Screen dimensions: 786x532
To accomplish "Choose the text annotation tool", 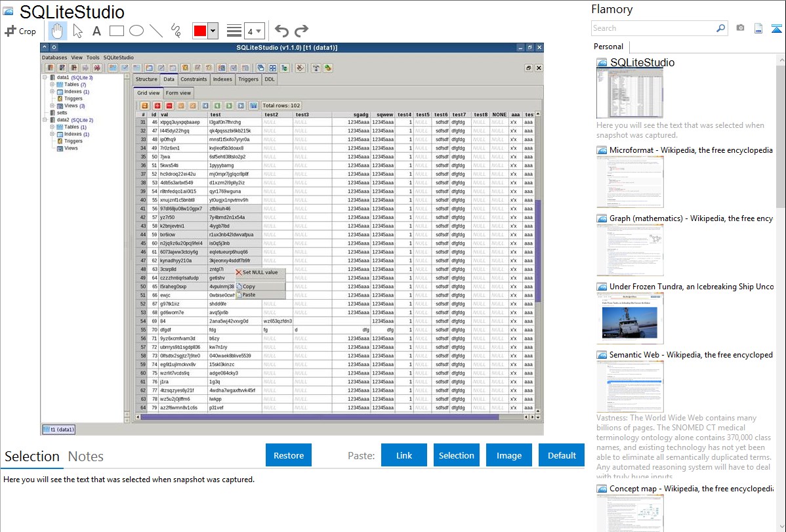I will click(x=96, y=31).
